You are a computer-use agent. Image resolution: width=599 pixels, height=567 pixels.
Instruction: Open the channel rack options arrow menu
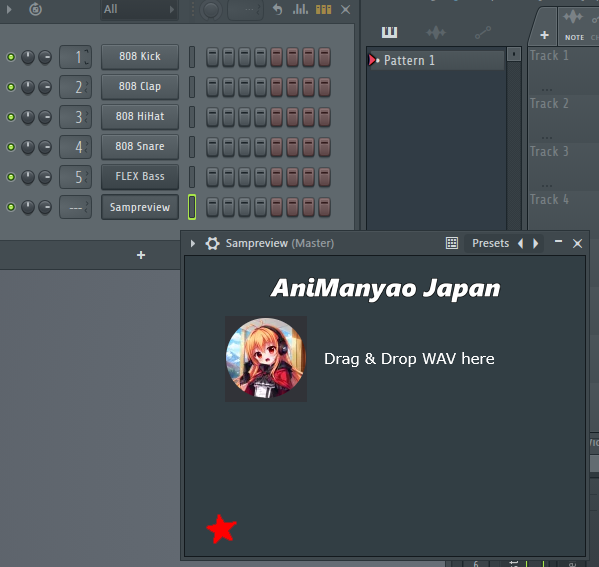(9, 9)
